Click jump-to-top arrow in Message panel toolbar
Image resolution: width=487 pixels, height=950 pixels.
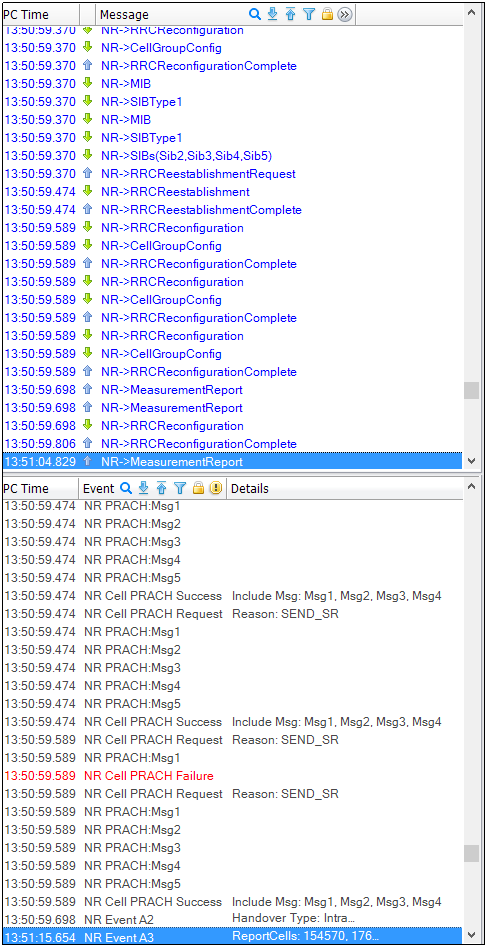(x=290, y=15)
